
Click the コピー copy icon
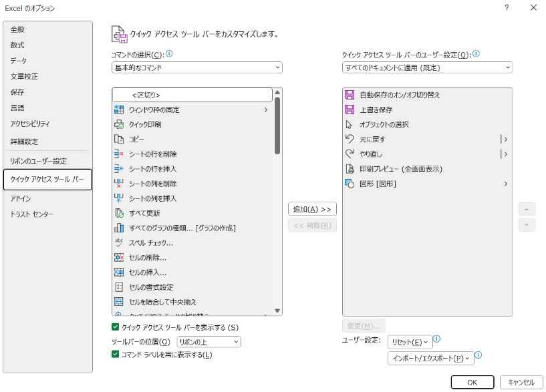point(119,139)
